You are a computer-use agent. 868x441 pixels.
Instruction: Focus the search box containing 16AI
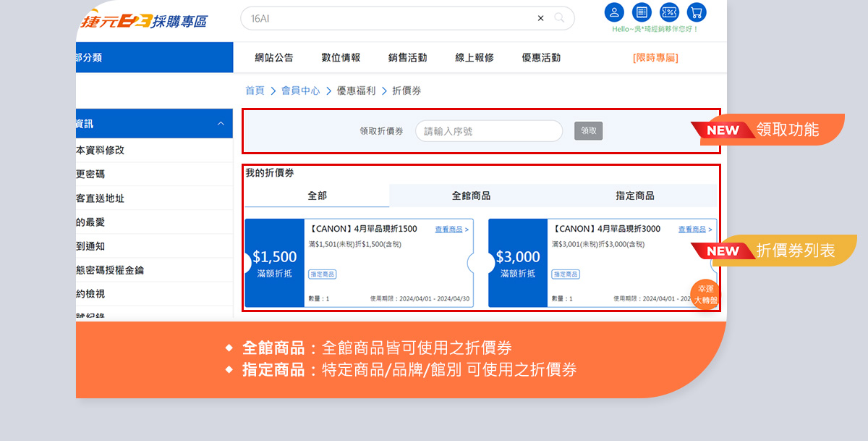tap(407, 18)
